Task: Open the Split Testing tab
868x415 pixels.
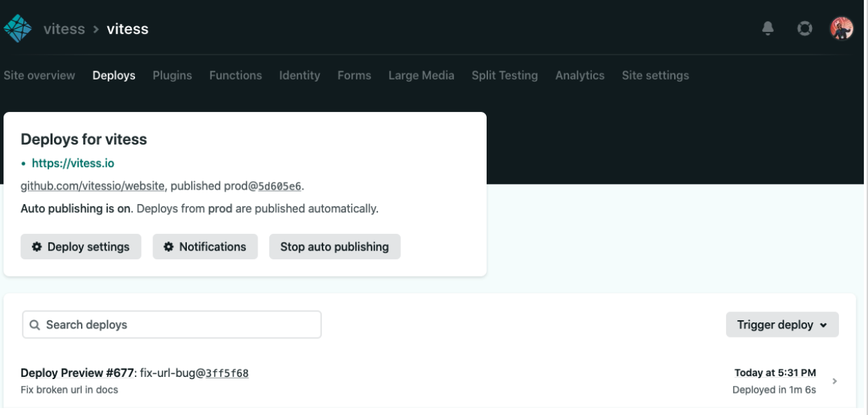Action: (x=505, y=75)
